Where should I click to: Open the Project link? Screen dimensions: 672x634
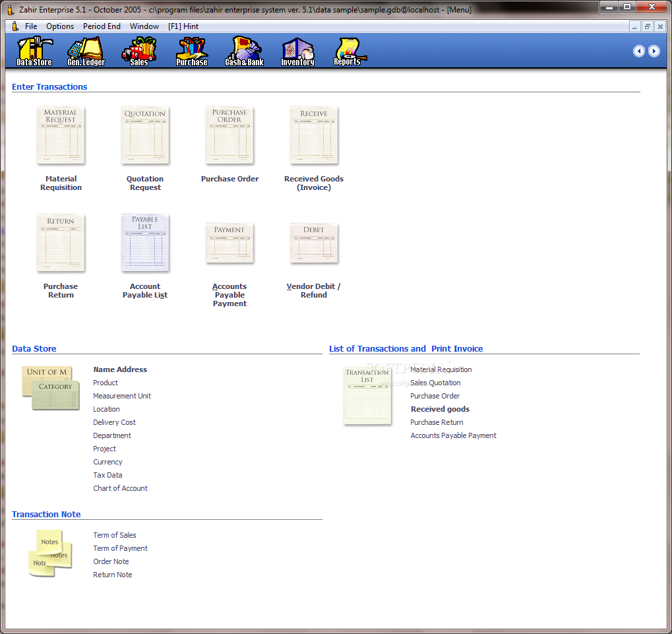point(105,449)
